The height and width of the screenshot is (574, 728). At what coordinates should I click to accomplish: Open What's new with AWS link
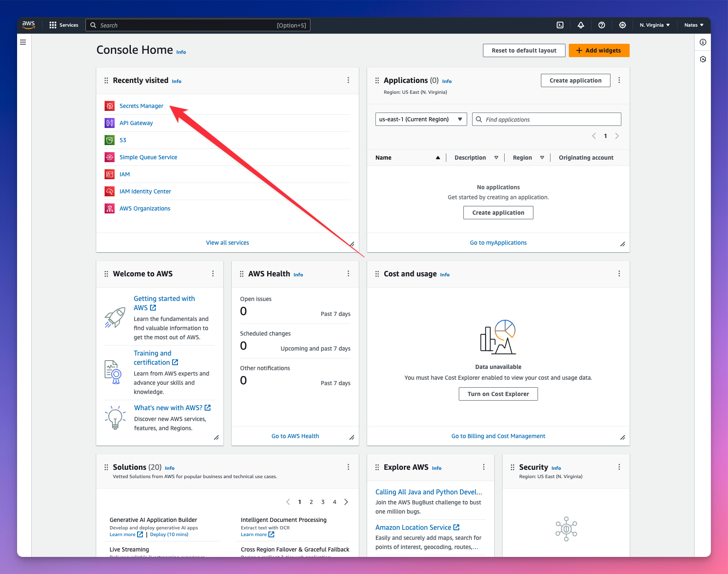point(172,408)
